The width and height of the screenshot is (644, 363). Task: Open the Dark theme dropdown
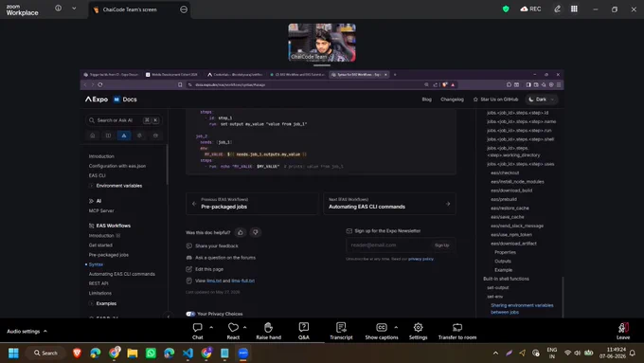tap(542, 100)
